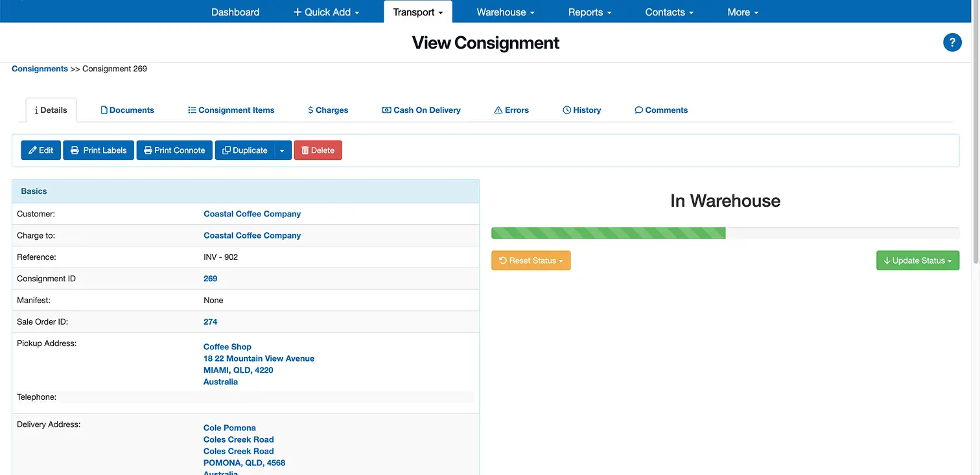Screen dimensions: 980x475
Task: Delete consignment via the trash icon
Action: (305, 150)
